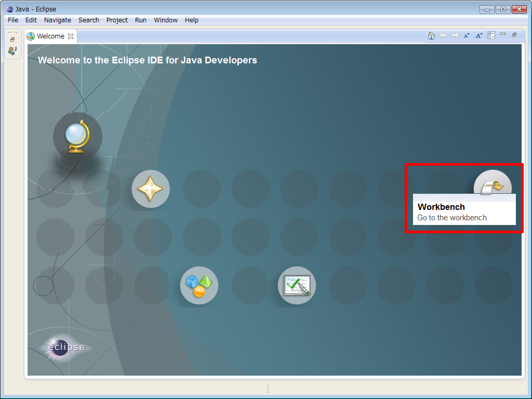Minimize the Welcome view
Viewport: 532px width, 399px height.
[x=503, y=34]
